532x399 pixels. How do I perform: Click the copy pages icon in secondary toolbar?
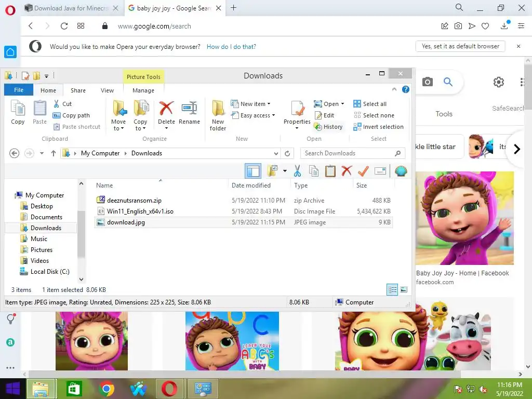pyautogui.click(x=314, y=171)
